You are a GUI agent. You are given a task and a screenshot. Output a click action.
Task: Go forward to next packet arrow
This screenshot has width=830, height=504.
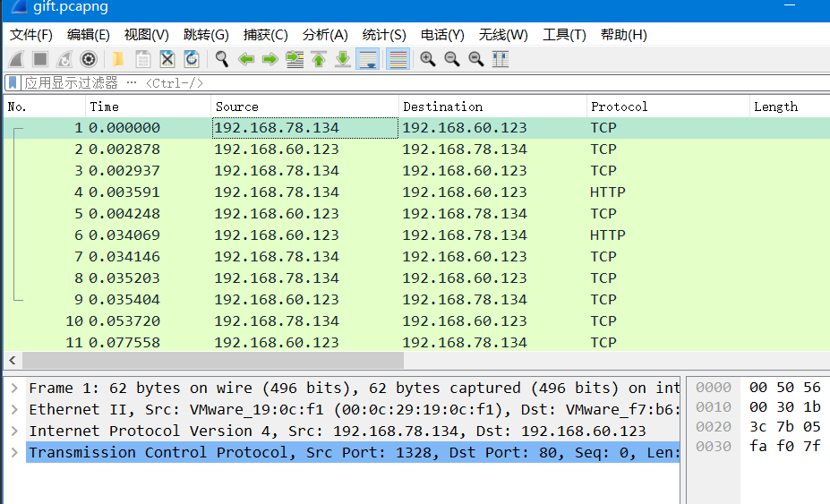click(270, 59)
